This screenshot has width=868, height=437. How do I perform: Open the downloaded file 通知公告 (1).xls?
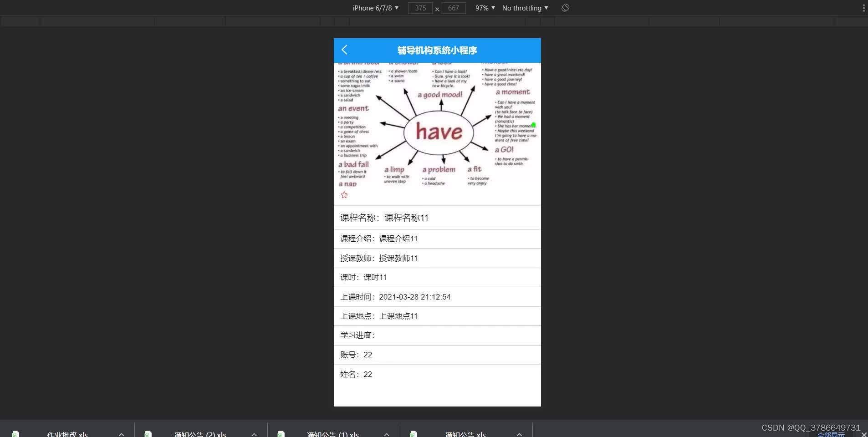pos(332,434)
